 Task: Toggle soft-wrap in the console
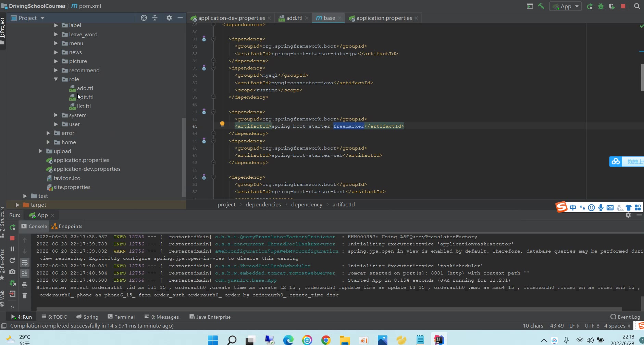click(25, 263)
